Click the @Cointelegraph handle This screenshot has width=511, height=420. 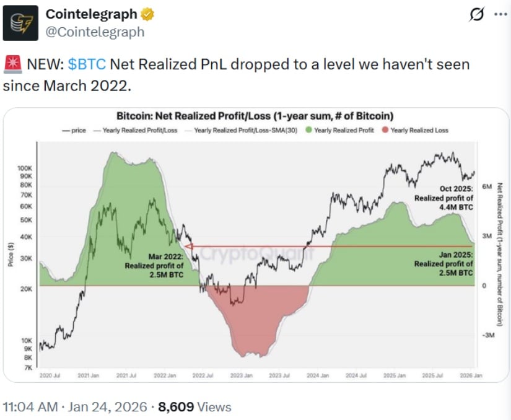(95, 31)
